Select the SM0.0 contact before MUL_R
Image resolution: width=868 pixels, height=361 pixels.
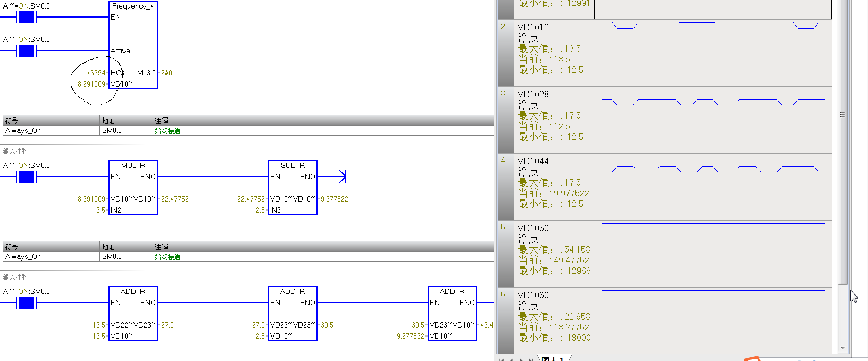(x=26, y=177)
